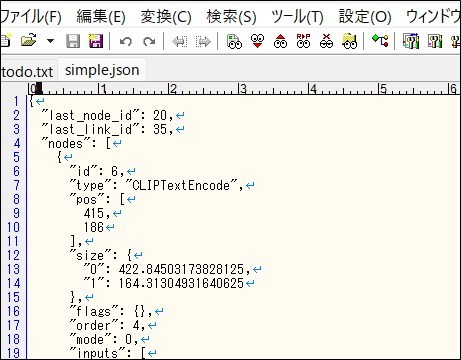Click the "last_link_id" key text
This screenshot has height=360, width=461.
[x=90, y=129]
